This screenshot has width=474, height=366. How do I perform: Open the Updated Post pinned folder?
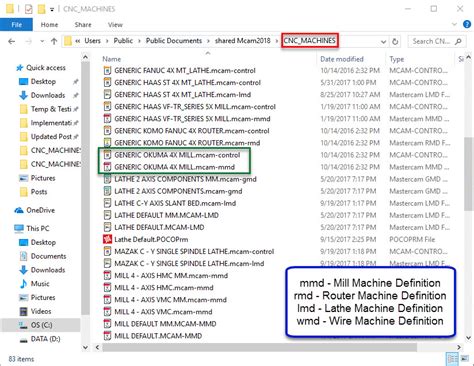[51, 136]
